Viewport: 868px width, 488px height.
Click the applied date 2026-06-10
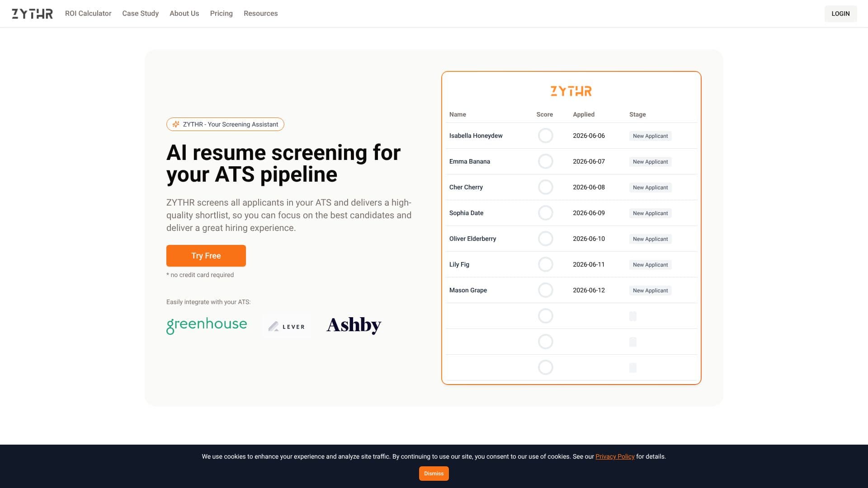589,239
